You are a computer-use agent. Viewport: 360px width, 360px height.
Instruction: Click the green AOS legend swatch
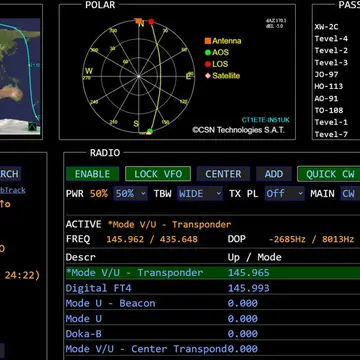click(x=208, y=52)
